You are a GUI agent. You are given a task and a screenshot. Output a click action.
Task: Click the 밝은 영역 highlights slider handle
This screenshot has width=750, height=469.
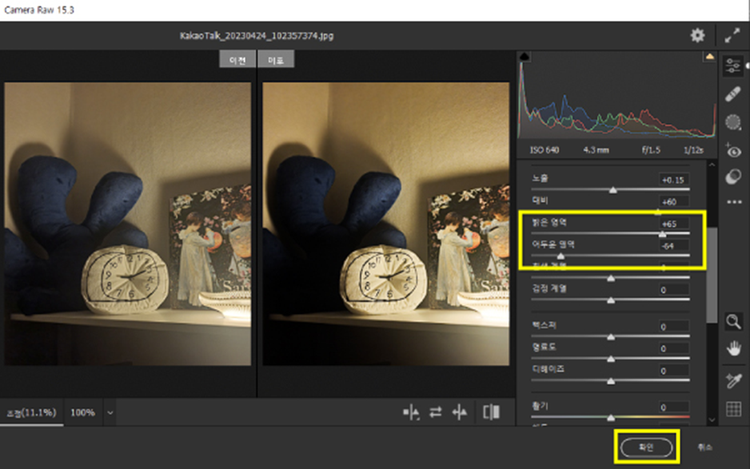point(662,234)
